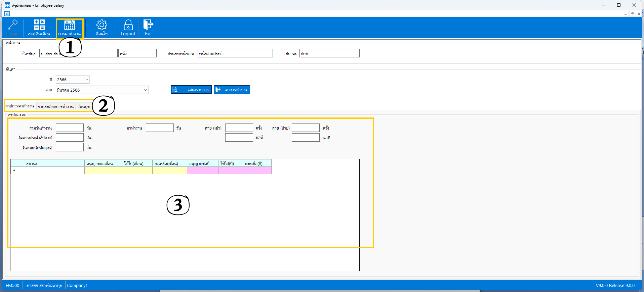Click the app icon in the title bar

pos(7,5)
